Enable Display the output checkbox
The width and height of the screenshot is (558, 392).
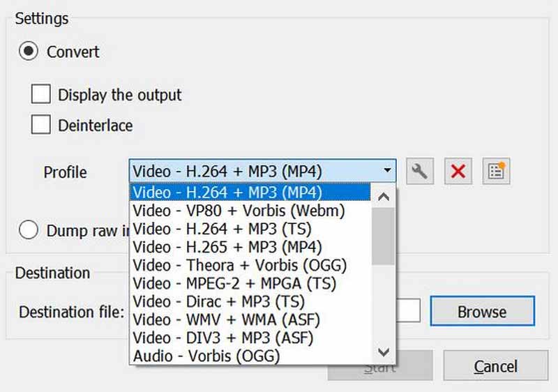[x=41, y=94]
